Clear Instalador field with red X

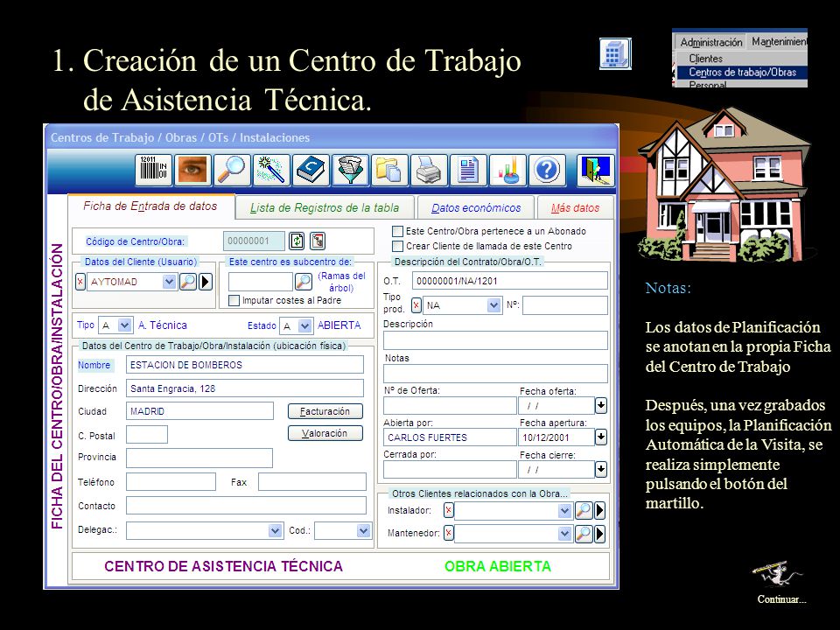(448, 510)
